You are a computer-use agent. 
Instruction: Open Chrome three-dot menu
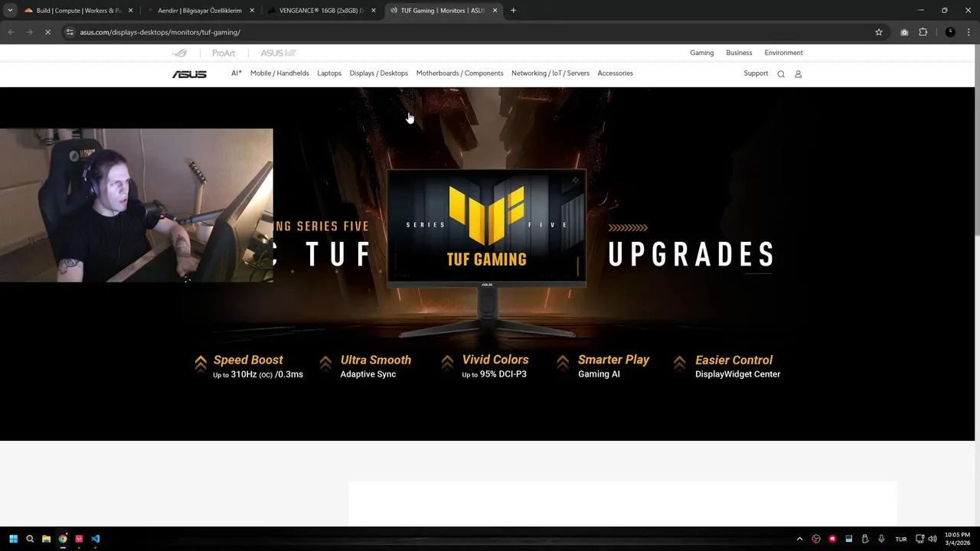[x=969, y=32]
